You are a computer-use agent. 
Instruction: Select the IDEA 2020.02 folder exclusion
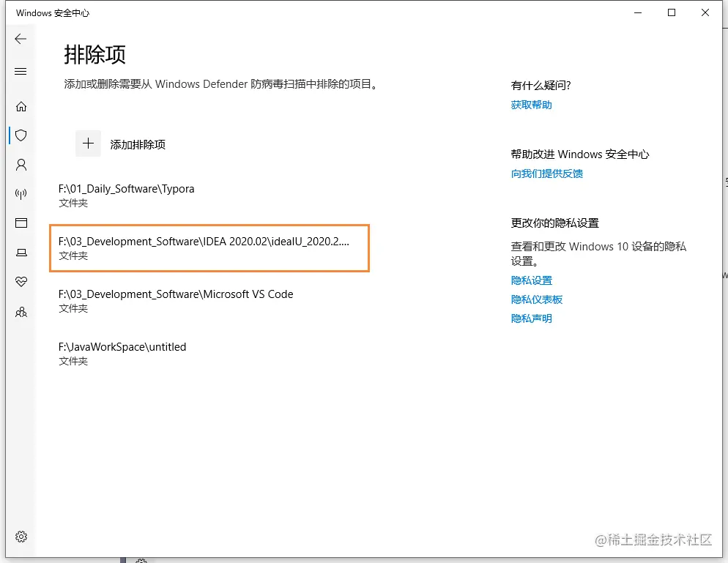(x=209, y=248)
